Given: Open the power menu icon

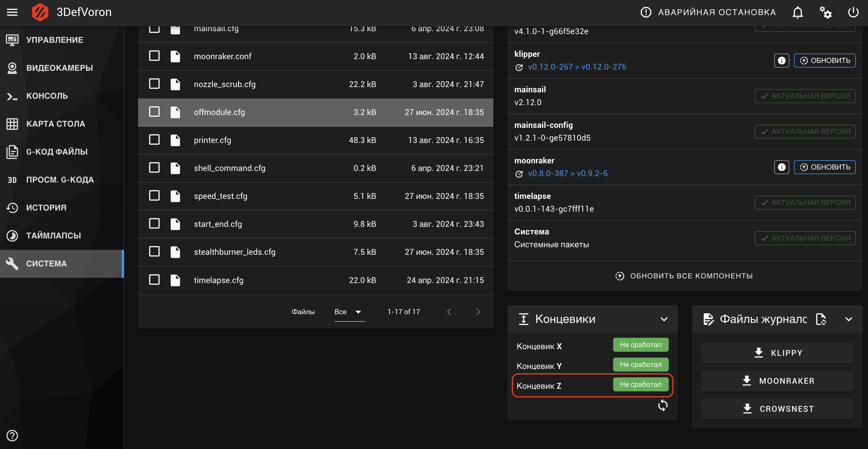Looking at the screenshot, I should pyautogui.click(x=853, y=13).
